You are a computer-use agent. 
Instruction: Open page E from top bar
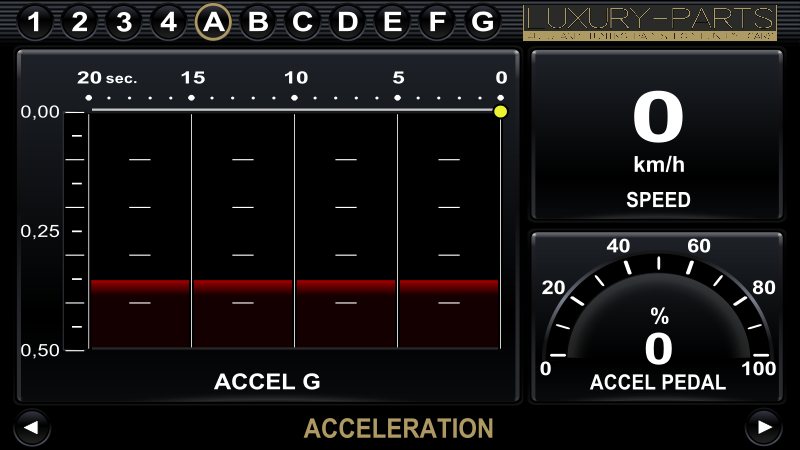tap(392, 22)
